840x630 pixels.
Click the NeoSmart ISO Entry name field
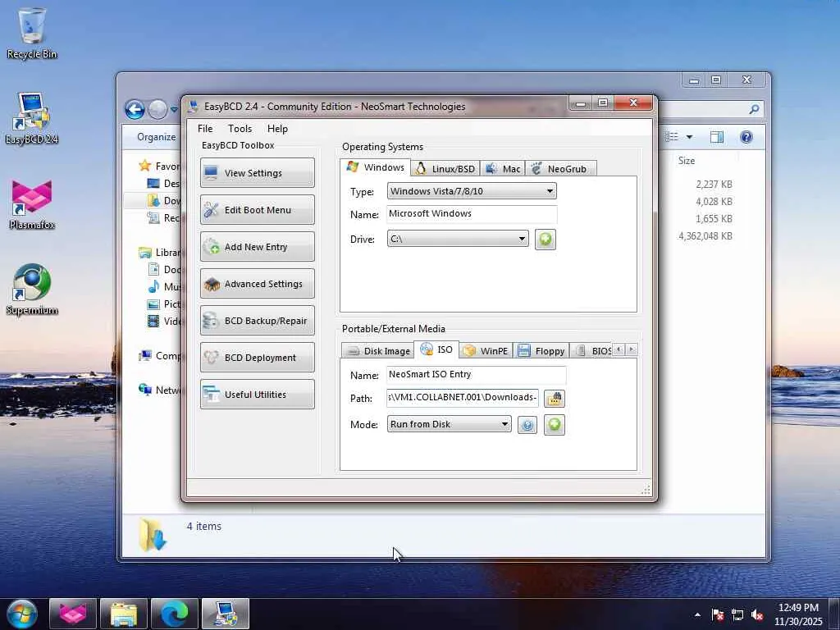(x=477, y=374)
